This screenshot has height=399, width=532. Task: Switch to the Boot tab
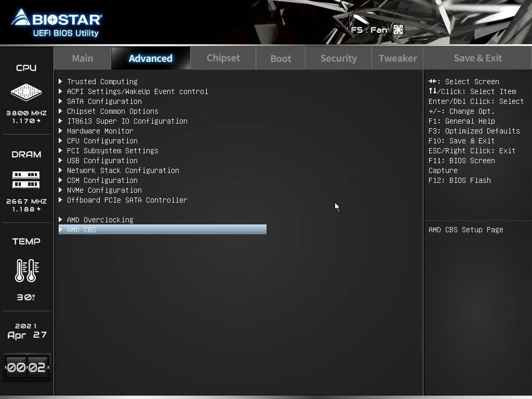281,58
